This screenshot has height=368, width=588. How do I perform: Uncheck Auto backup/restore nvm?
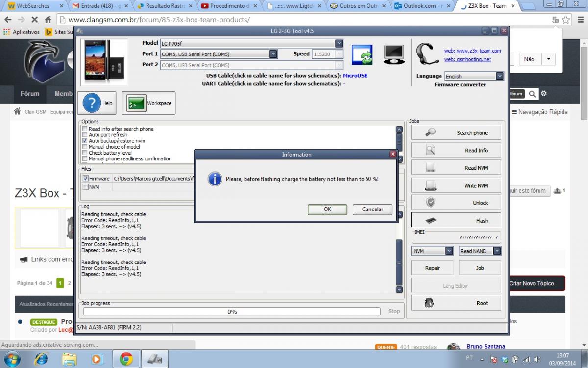coord(85,141)
